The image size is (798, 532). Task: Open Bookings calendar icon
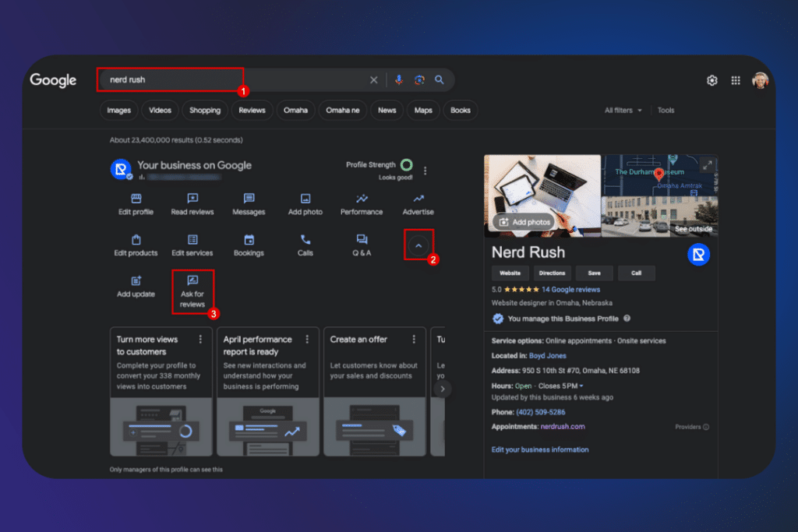pos(249,240)
